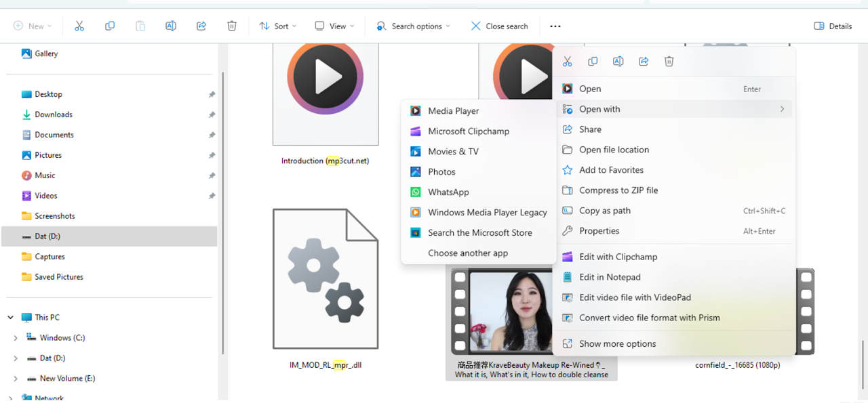Click the Gallery icon in the sidebar
868x403 pixels.
26,54
